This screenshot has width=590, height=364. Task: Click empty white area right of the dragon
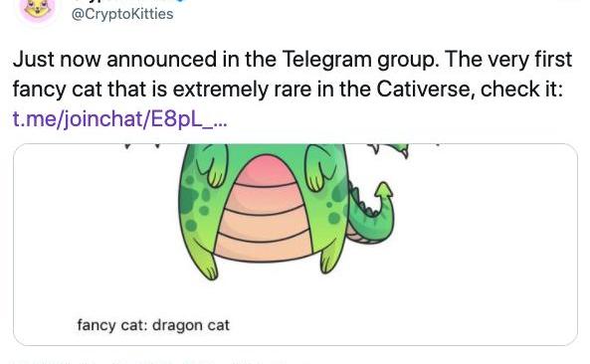[x=490, y=233]
